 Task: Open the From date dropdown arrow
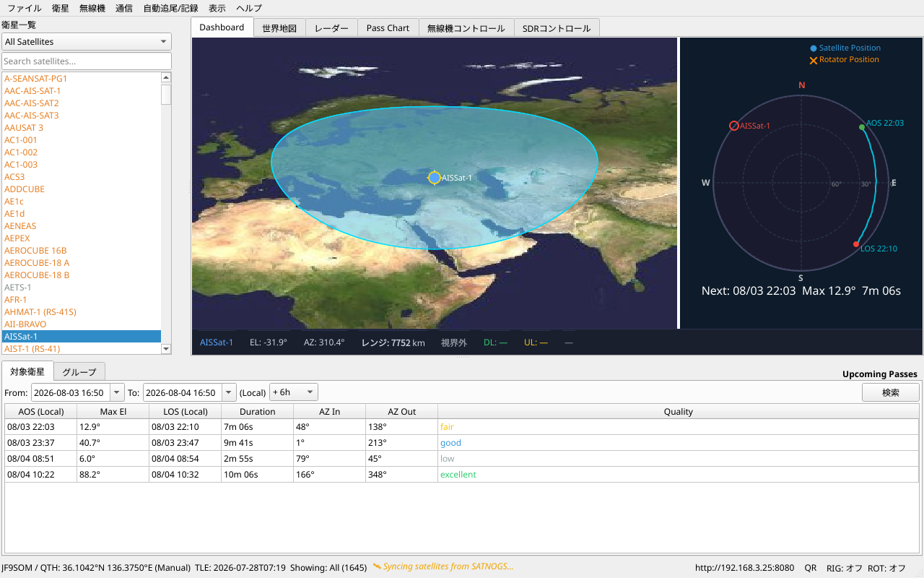(x=118, y=392)
